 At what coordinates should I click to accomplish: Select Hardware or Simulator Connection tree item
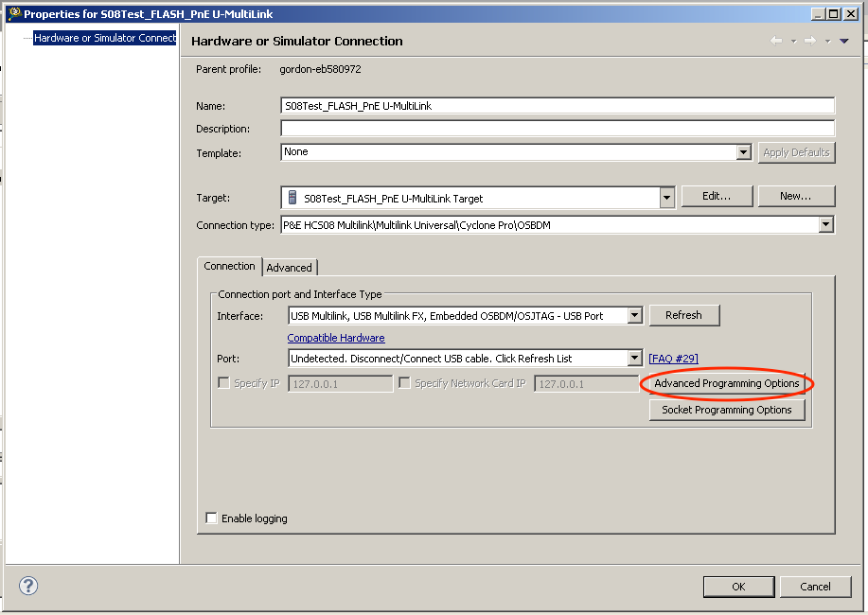click(105, 38)
